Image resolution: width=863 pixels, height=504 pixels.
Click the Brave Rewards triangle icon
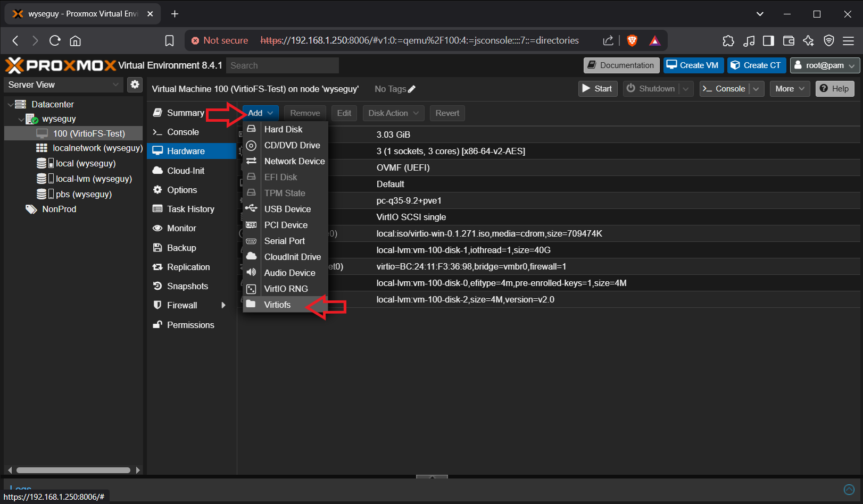click(654, 40)
